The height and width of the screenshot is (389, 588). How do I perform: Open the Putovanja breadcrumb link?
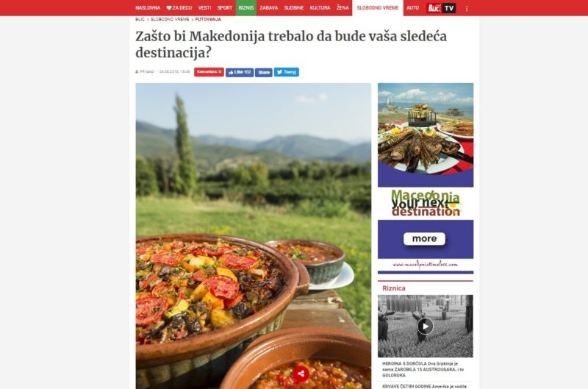[208, 19]
